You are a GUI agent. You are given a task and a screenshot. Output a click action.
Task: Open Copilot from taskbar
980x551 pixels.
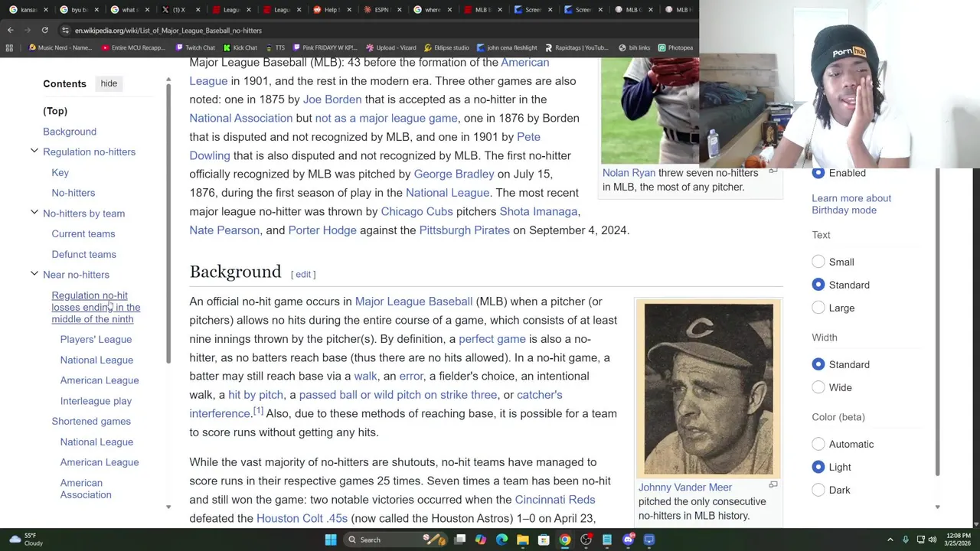(x=480, y=540)
